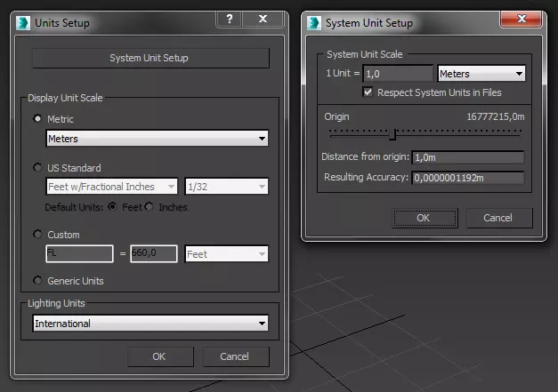Click the custom value field 660,0
This screenshot has height=392, width=558.
(x=154, y=253)
